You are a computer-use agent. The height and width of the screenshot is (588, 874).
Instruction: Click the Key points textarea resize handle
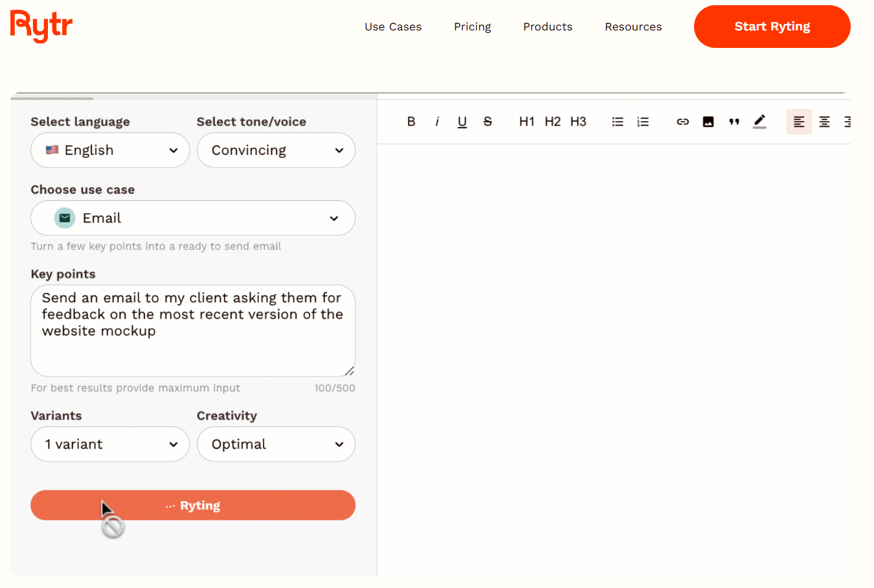pos(350,371)
